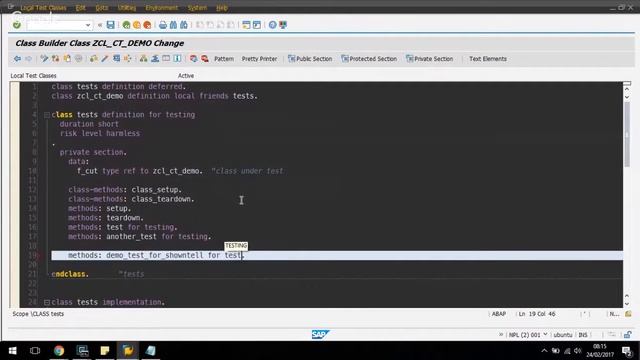Open Task View on the taskbar

35,351
